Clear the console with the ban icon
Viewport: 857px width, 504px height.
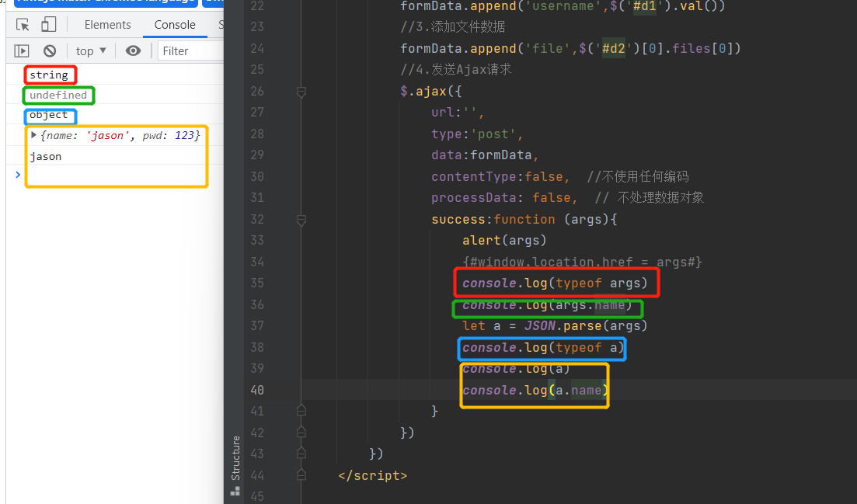[50, 50]
